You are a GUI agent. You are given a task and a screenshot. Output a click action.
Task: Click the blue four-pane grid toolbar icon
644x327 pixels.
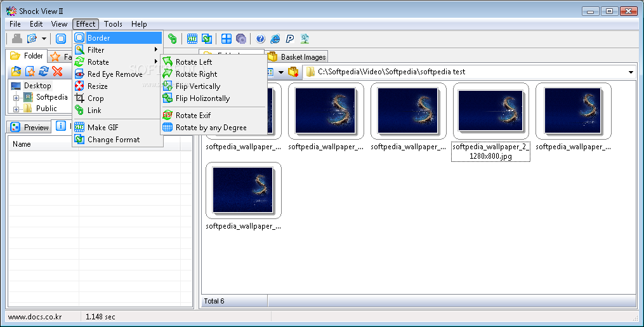[227, 39]
